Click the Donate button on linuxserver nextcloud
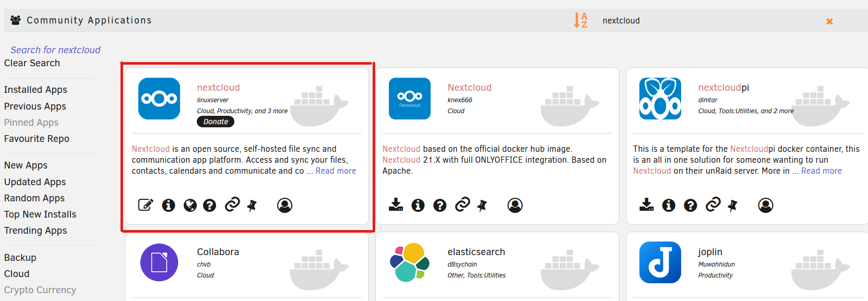 pyautogui.click(x=216, y=122)
